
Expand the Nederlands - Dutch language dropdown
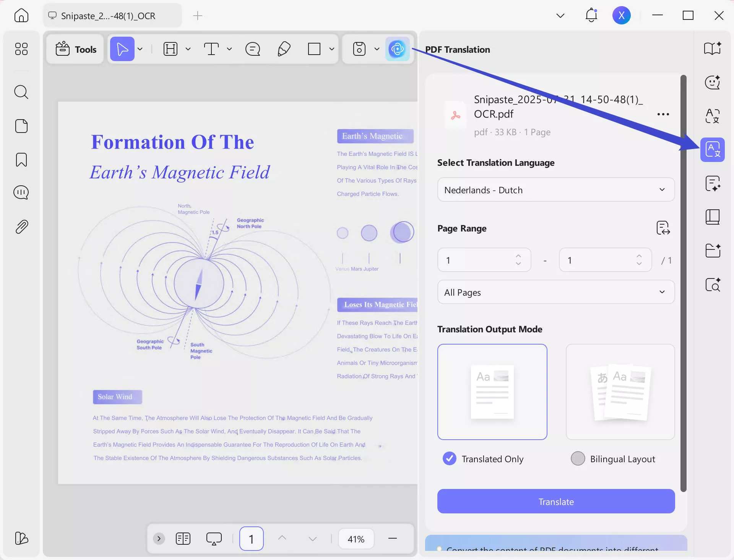pyautogui.click(x=555, y=190)
